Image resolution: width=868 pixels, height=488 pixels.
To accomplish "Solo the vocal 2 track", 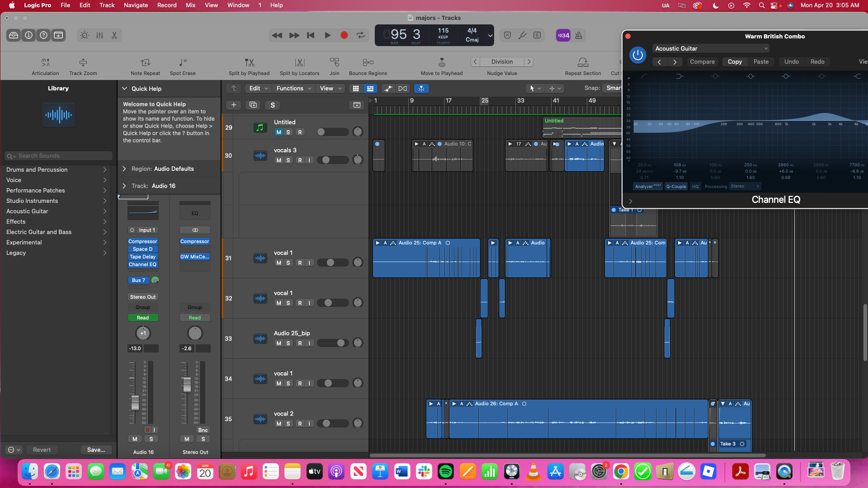I will tap(288, 424).
